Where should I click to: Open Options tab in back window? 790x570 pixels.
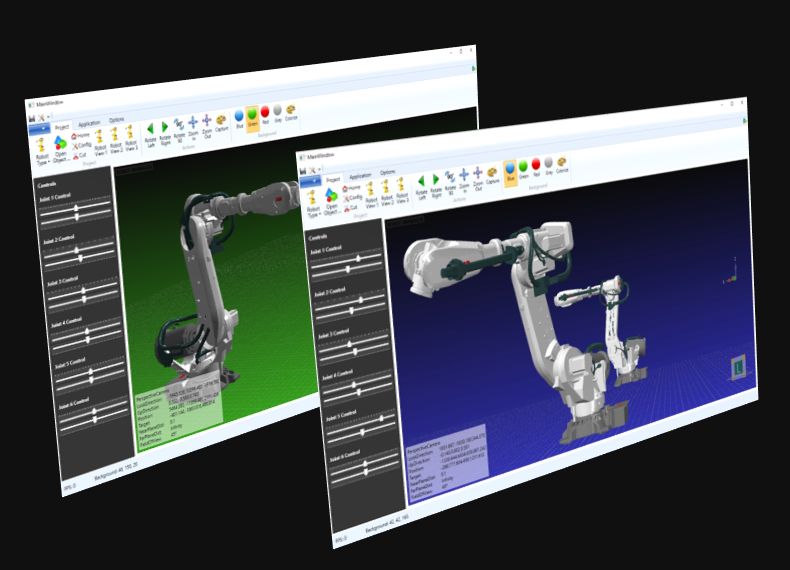point(117,120)
